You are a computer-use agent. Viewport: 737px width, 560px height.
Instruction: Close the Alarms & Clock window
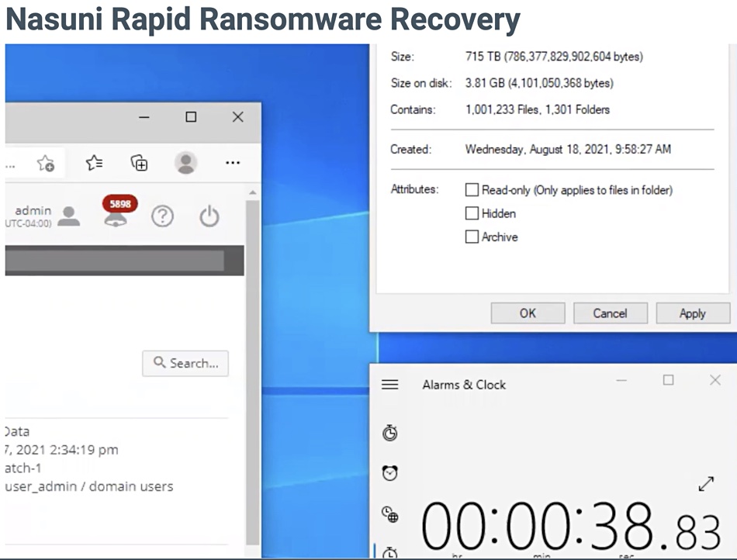(x=715, y=380)
